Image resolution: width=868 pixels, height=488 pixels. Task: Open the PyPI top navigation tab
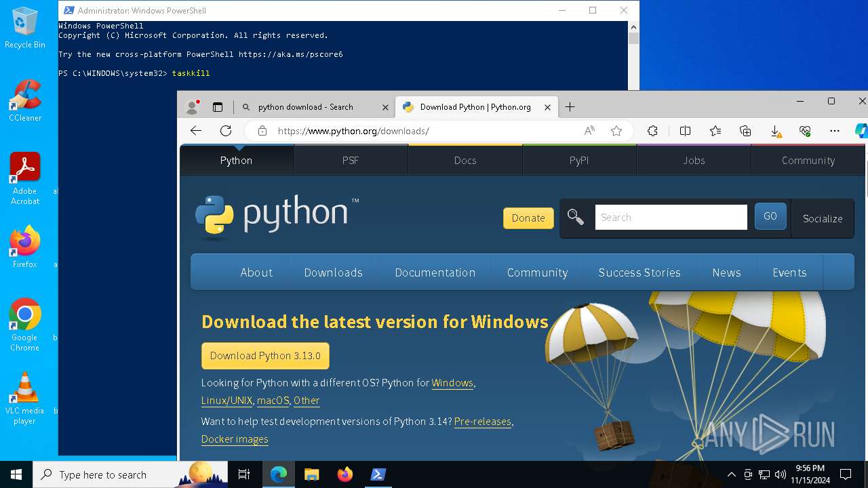pyautogui.click(x=579, y=161)
